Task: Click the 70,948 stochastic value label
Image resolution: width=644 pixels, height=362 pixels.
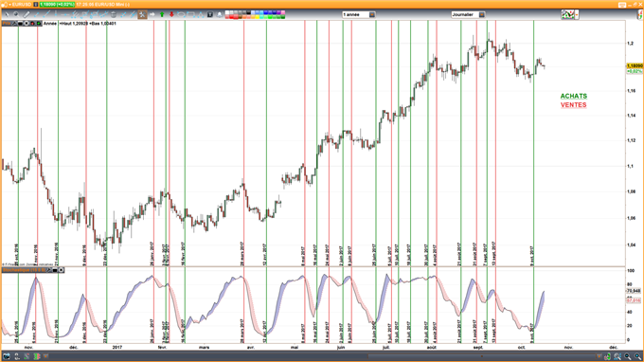Action: 634,291
